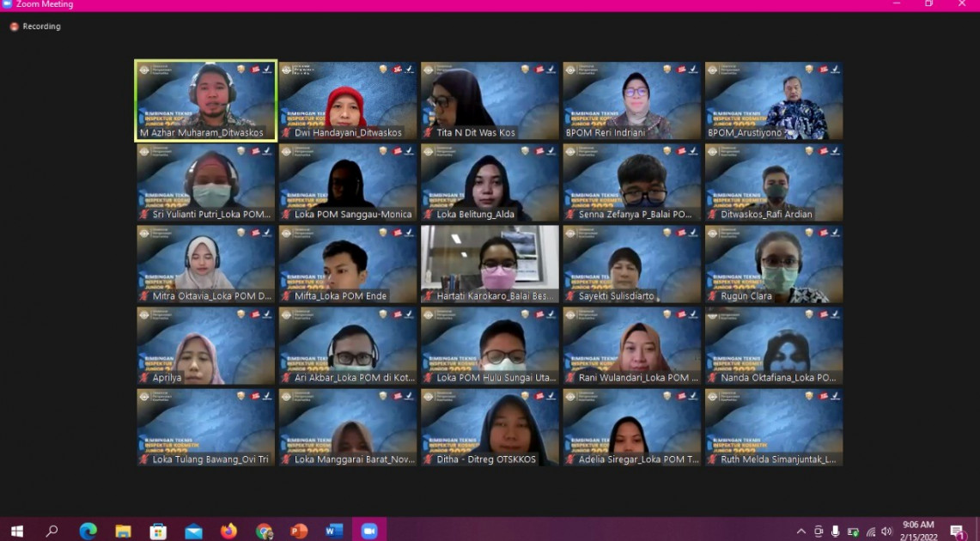Toggle the system volume speaker icon
Viewport: 980px width, 541px height.
[886, 532]
